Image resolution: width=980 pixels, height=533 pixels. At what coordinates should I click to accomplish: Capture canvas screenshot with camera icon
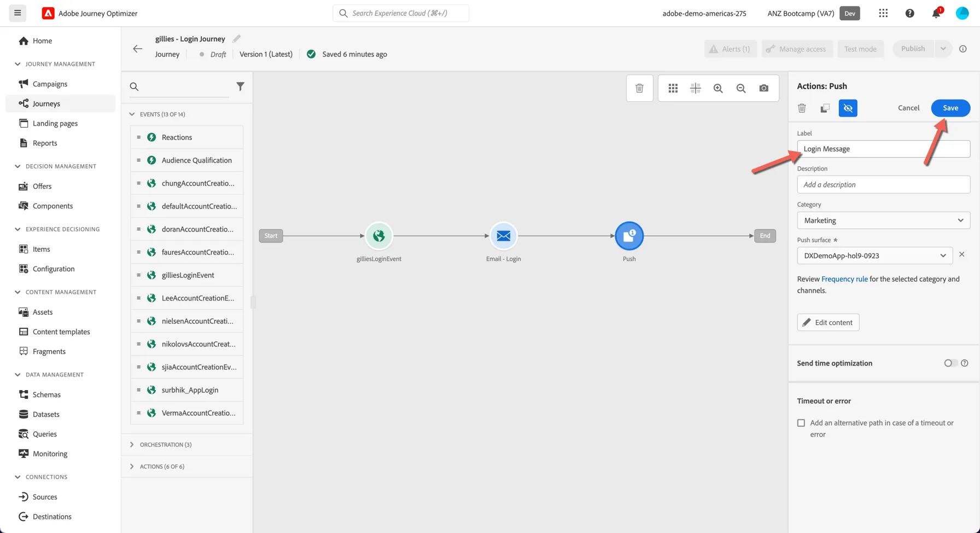pos(764,88)
